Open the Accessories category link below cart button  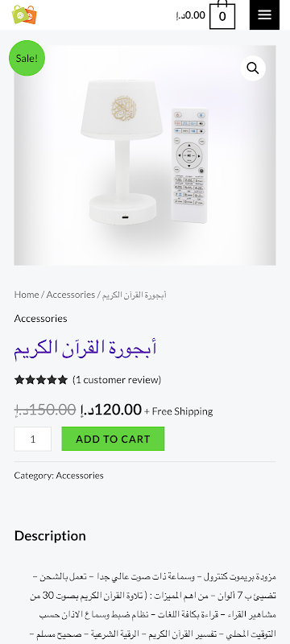point(80,476)
